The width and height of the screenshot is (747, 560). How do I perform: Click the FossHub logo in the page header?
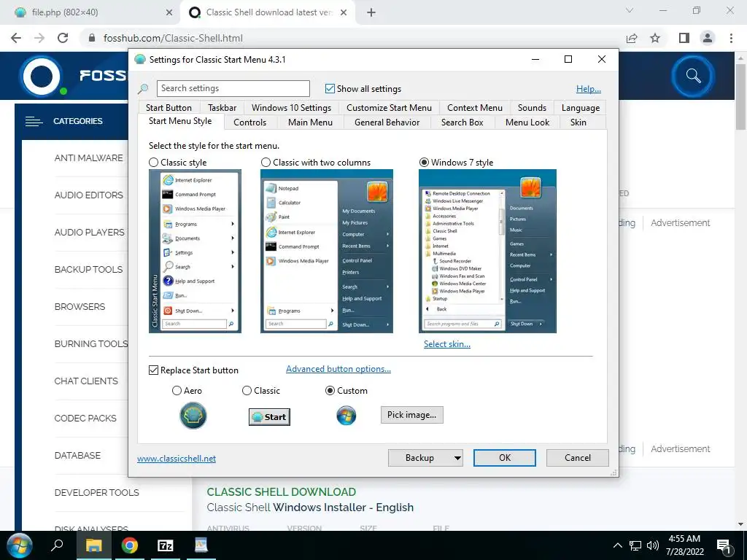point(42,76)
